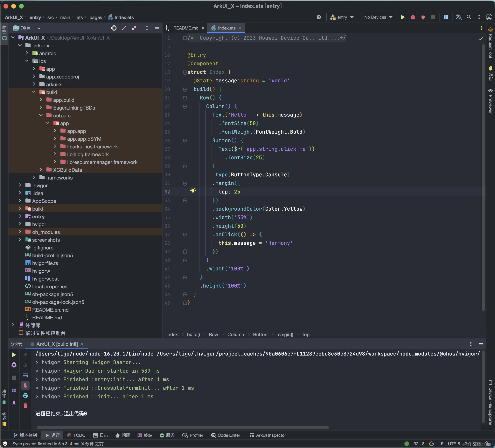Click the print icon in run console
Image resolution: width=495 pixels, height=448 pixels.
tap(25, 396)
